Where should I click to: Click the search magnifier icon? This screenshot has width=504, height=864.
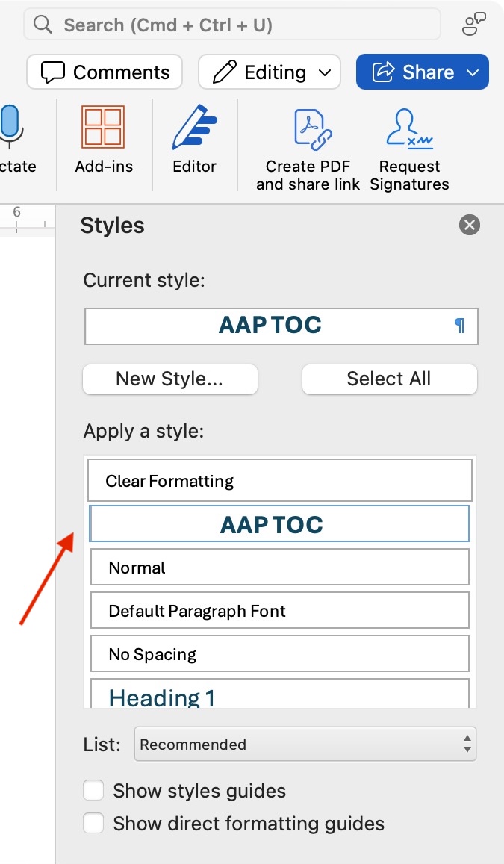click(43, 24)
